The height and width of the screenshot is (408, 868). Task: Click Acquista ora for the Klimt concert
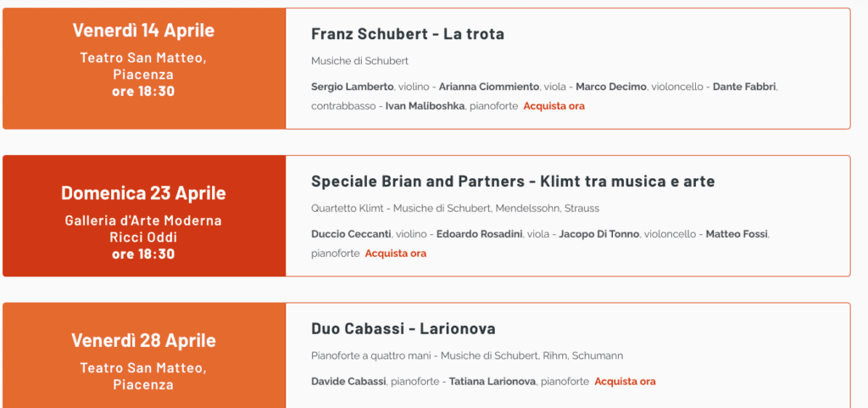(396, 254)
